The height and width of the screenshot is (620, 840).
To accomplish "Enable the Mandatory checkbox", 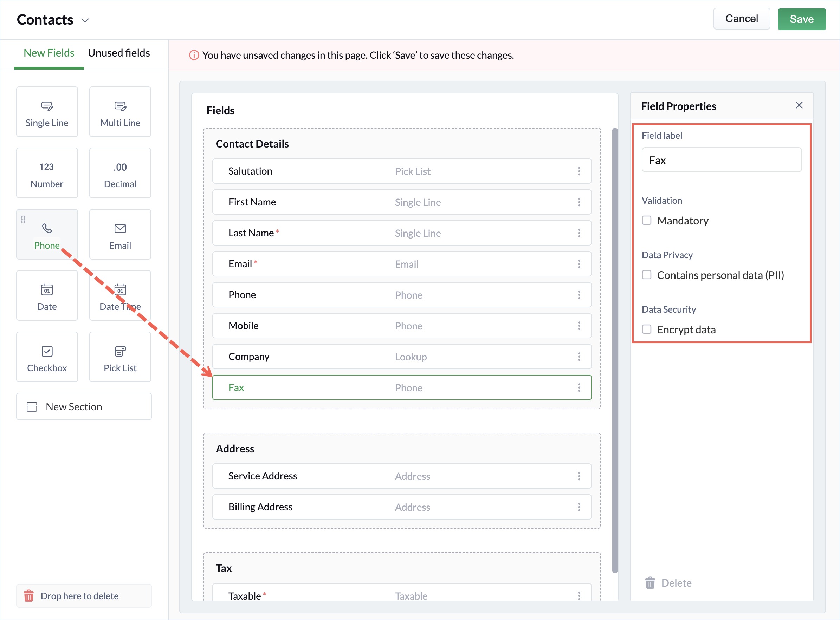I will tap(647, 220).
